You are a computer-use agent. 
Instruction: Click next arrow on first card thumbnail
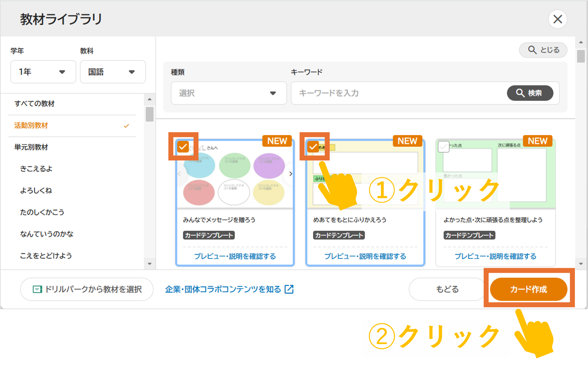tap(291, 174)
